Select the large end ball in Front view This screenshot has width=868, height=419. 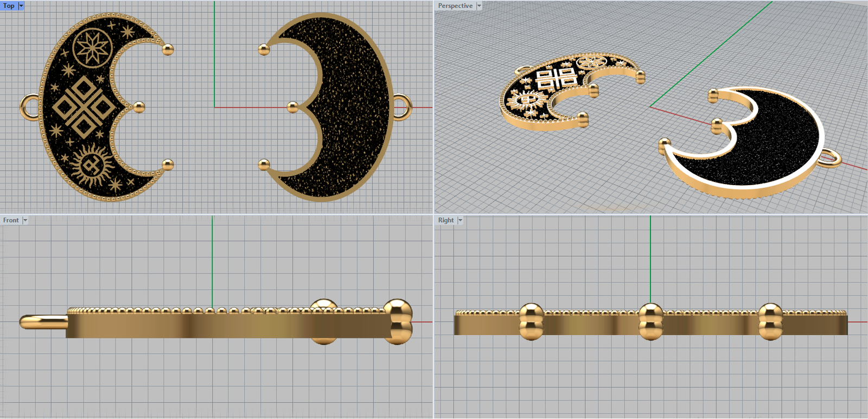point(398,320)
